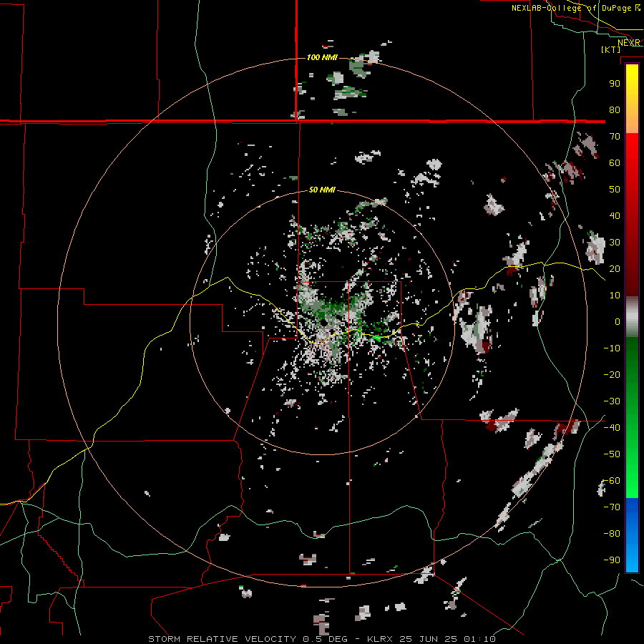Screen dimensions: 644x644
Task: Click the Storm Relative Velocity caption at bottom
Action: [x=321, y=639]
